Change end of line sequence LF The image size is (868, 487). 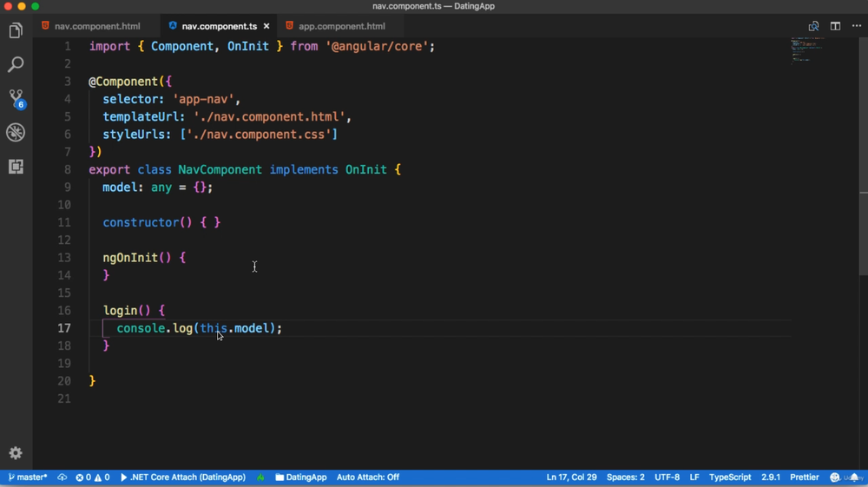(694, 477)
